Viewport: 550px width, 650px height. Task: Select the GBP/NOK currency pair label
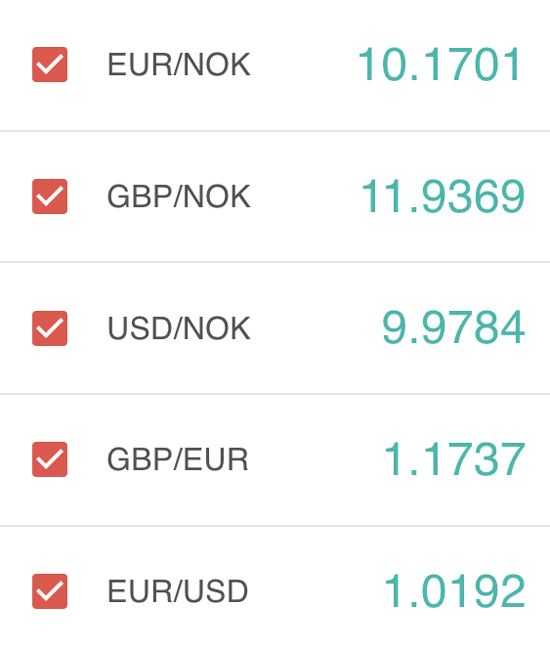(179, 196)
